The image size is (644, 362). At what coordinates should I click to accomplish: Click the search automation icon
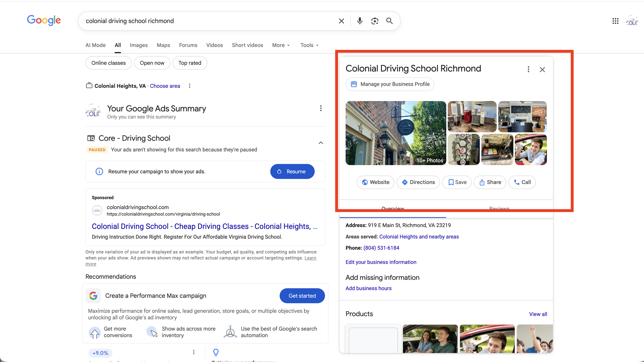pyautogui.click(x=230, y=332)
